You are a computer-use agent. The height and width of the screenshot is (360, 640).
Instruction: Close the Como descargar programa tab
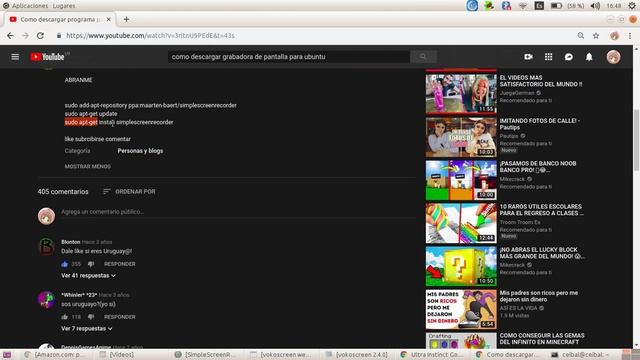coord(109,19)
